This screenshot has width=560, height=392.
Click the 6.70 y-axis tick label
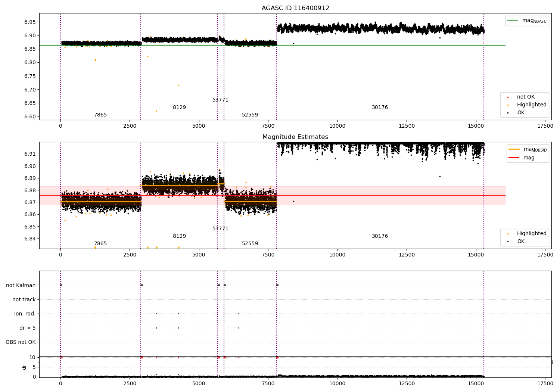pyautogui.click(x=30, y=90)
